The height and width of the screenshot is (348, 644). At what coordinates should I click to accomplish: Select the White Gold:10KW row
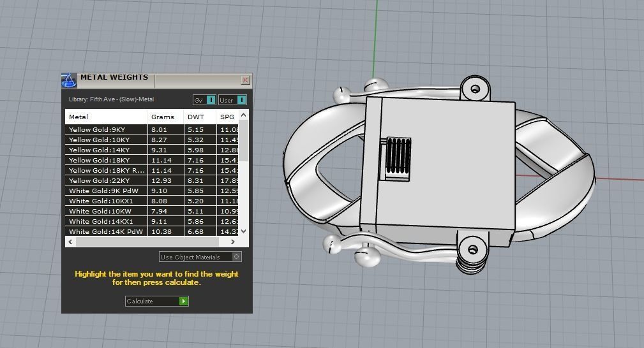click(151, 212)
